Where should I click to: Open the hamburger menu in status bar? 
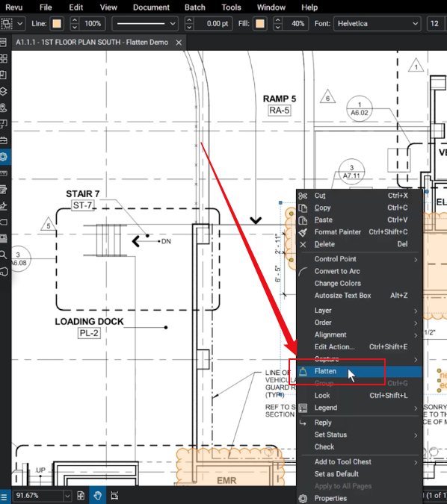click(x=4, y=497)
